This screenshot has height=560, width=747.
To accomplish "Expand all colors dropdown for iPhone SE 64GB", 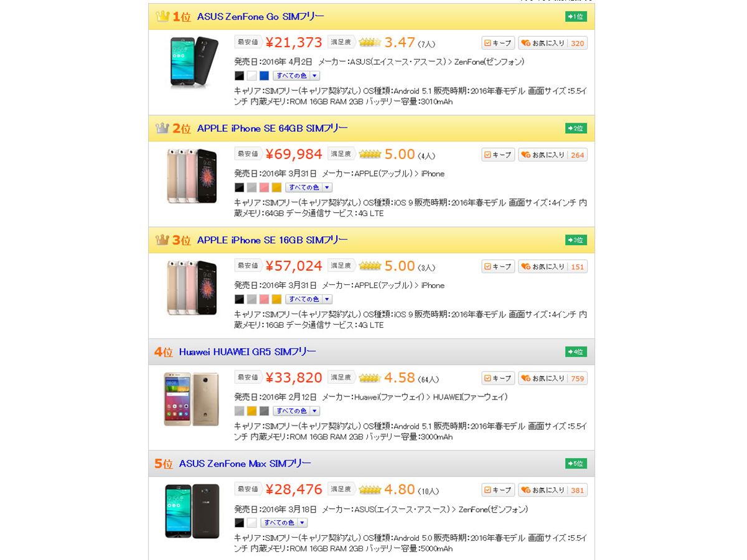I will tap(309, 187).
